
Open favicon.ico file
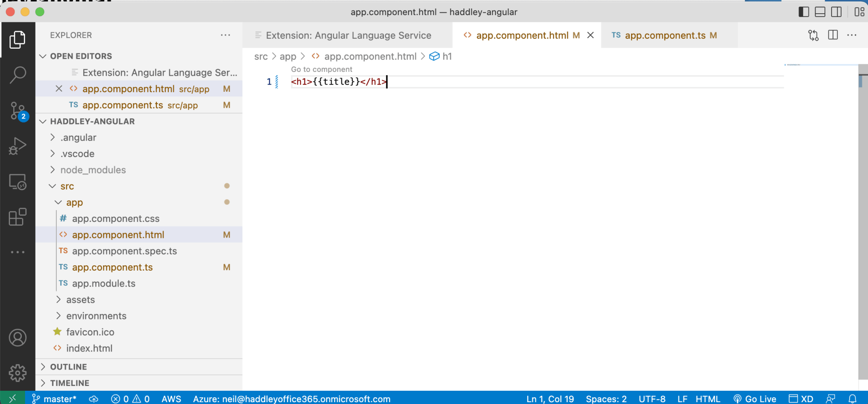pos(139,332)
